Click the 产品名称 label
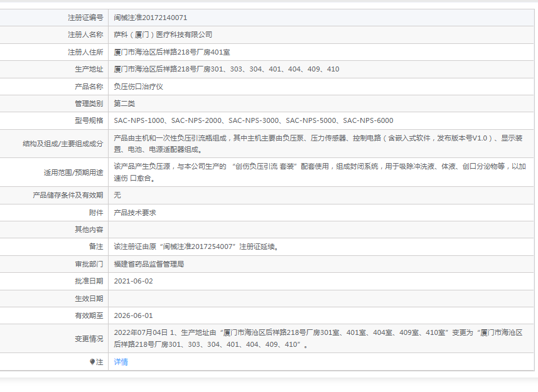 89,87
